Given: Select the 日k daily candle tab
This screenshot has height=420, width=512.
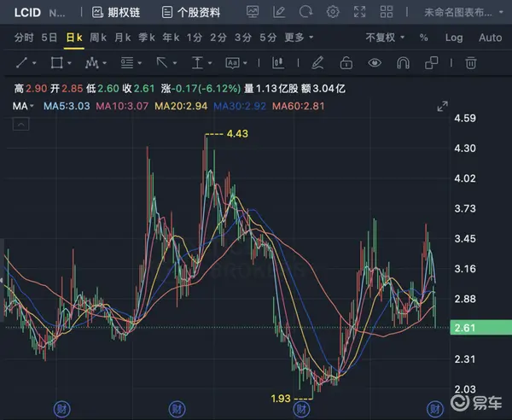Looking at the screenshot, I should 74,38.
